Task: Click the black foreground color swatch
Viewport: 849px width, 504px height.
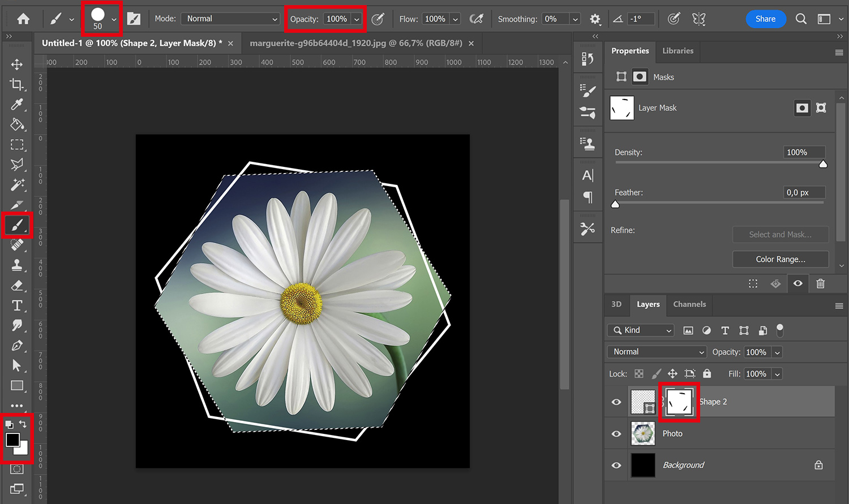Action: (x=12, y=441)
